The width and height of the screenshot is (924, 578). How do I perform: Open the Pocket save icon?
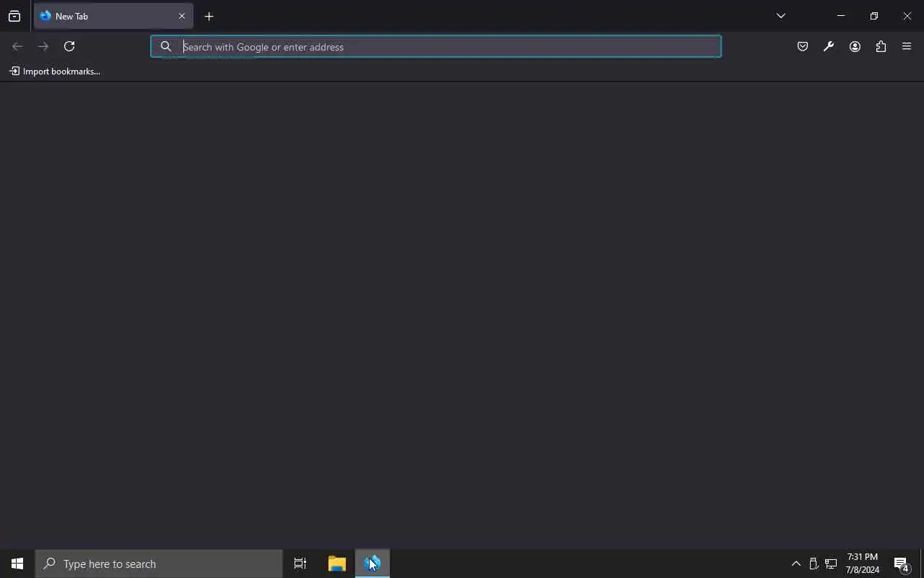[x=803, y=46]
